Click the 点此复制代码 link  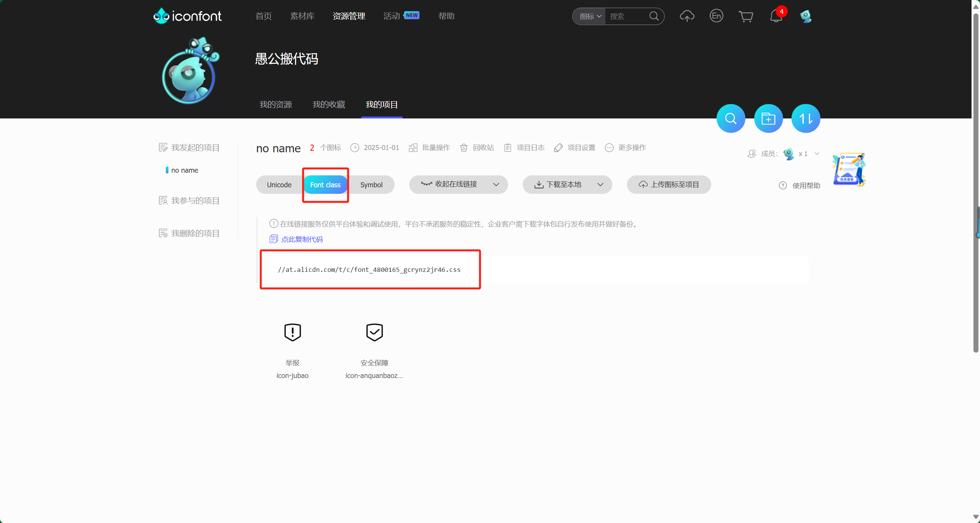[x=302, y=239]
